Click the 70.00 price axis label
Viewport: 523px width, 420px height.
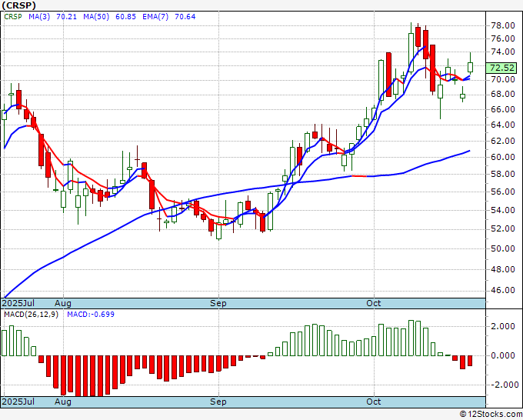click(503, 79)
